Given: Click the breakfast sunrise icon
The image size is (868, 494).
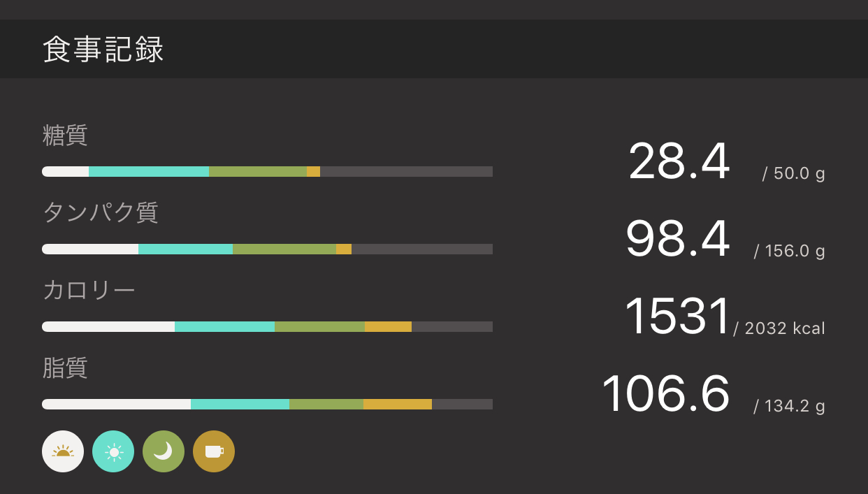Looking at the screenshot, I should [x=63, y=451].
